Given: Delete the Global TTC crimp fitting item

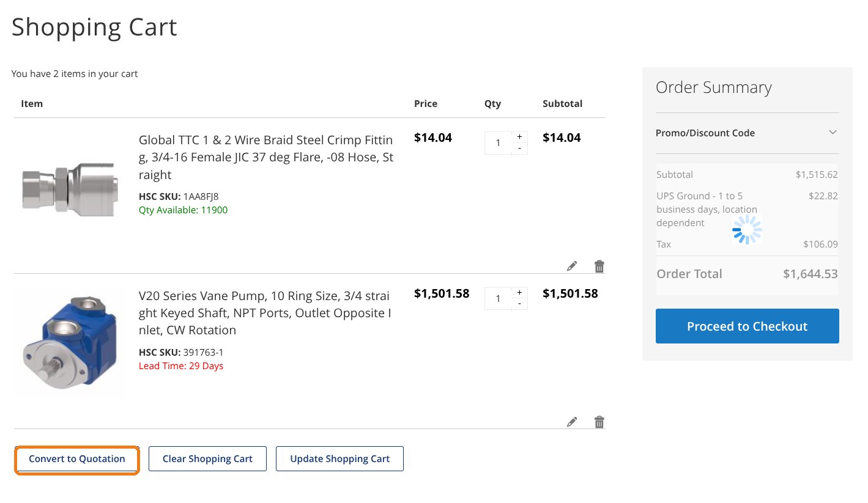Looking at the screenshot, I should (x=599, y=266).
